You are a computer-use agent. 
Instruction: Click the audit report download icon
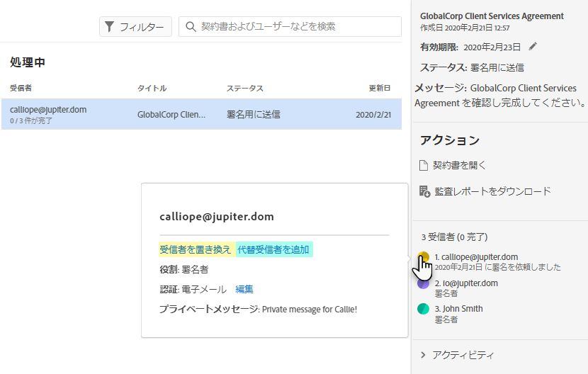[424, 191]
